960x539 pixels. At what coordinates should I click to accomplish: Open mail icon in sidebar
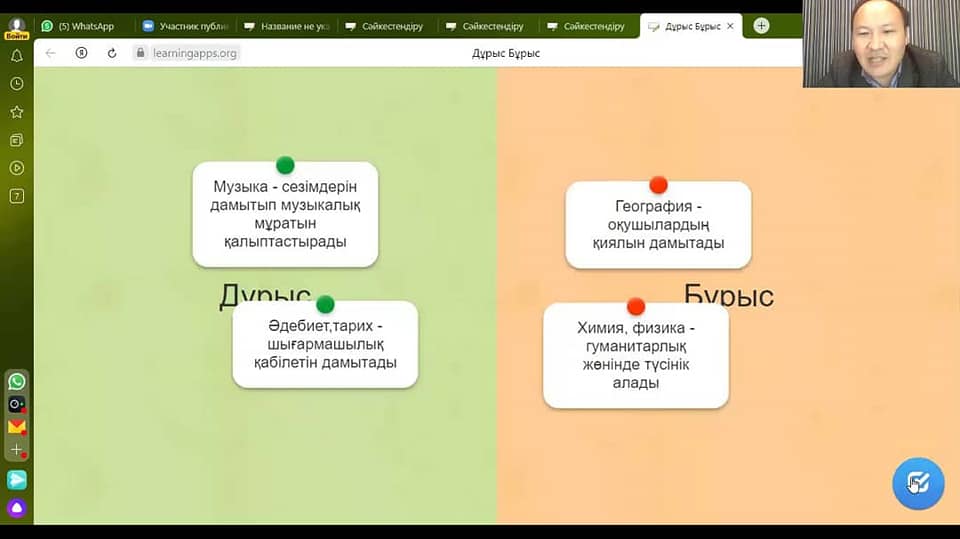[17, 427]
